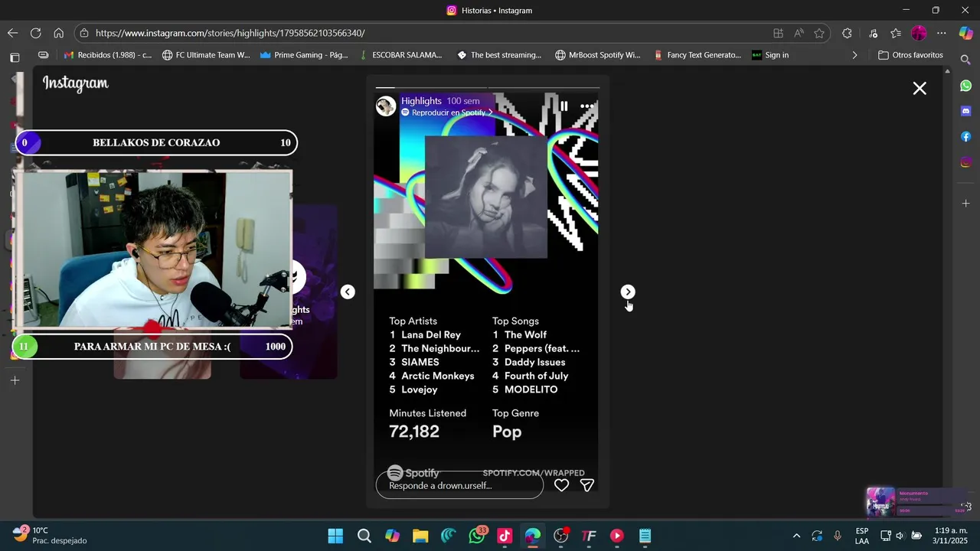
Task: Like the story with the heart icon
Action: tap(561, 485)
